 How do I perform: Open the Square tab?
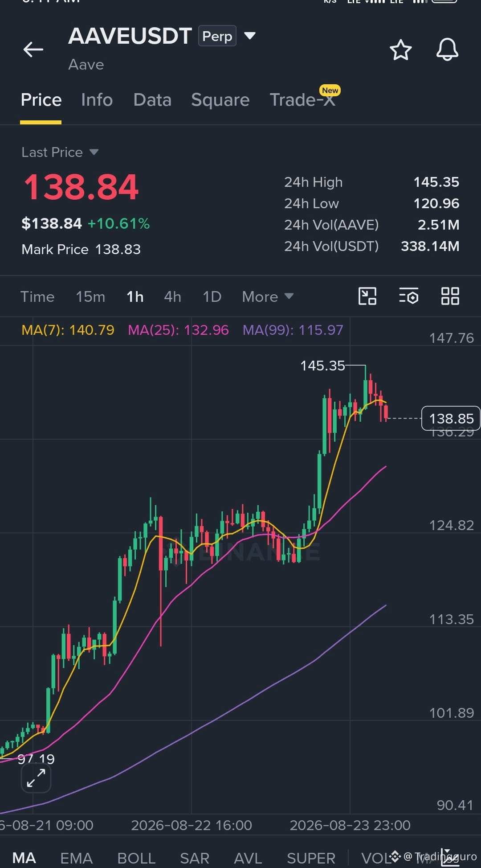click(x=220, y=100)
